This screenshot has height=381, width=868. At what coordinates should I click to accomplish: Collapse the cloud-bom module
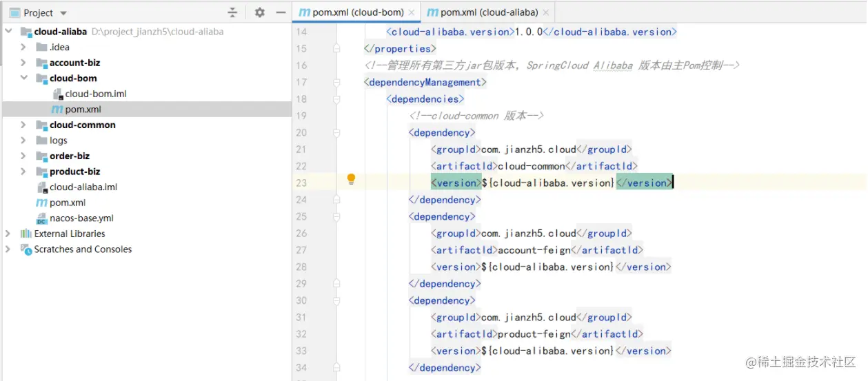tap(23, 78)
